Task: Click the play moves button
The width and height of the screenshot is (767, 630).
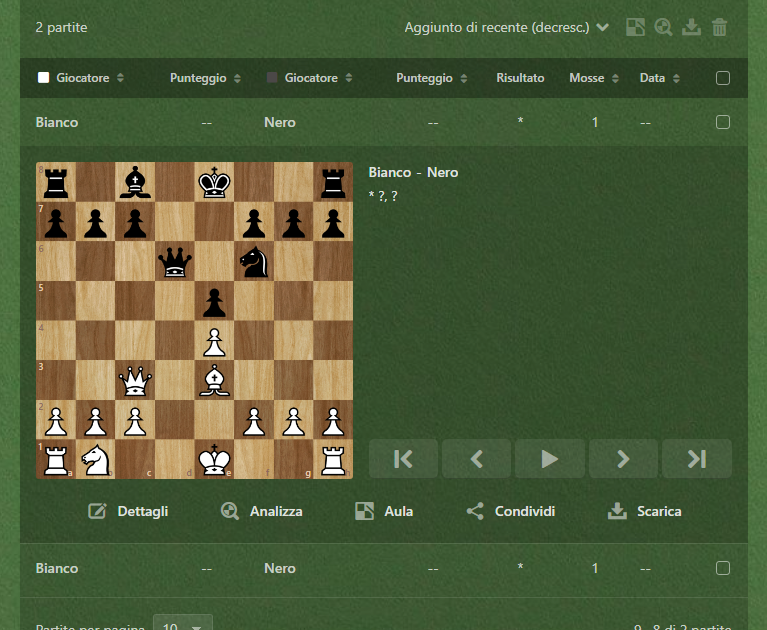Action: 550,459
